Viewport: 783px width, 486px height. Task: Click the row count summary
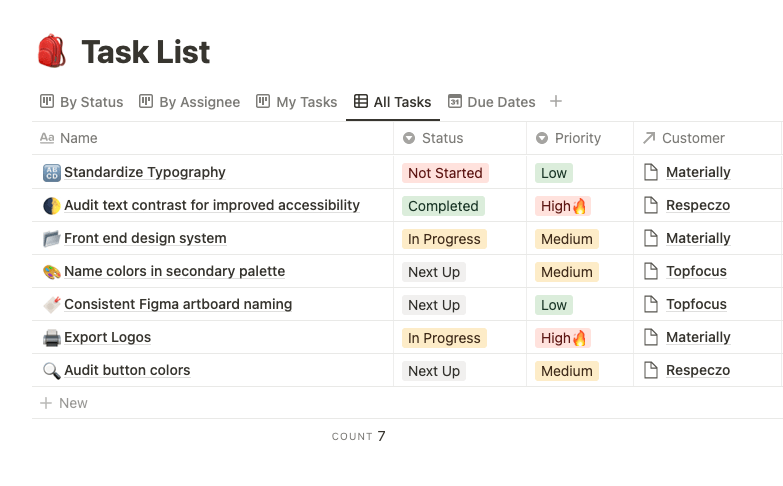pyautogui.click(x=359, y=436)
